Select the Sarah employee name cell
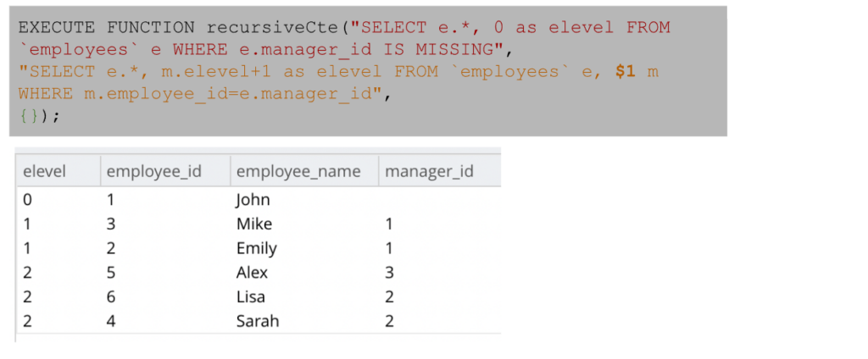The width and height of the screenshot is (868, 359). click(258, 322)
